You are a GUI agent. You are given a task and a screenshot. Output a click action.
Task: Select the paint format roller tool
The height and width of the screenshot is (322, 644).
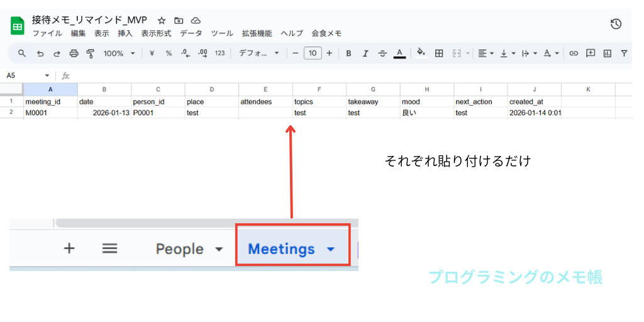[x=90, y=53]
